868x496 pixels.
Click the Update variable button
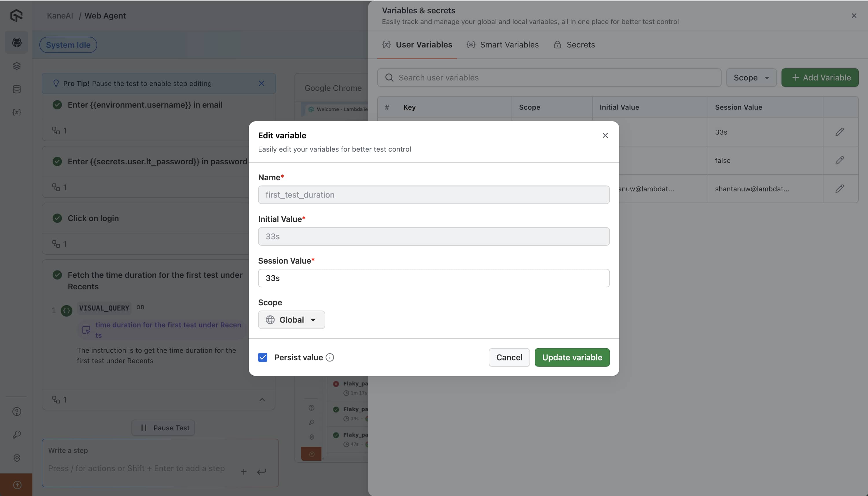click(572, 357)
